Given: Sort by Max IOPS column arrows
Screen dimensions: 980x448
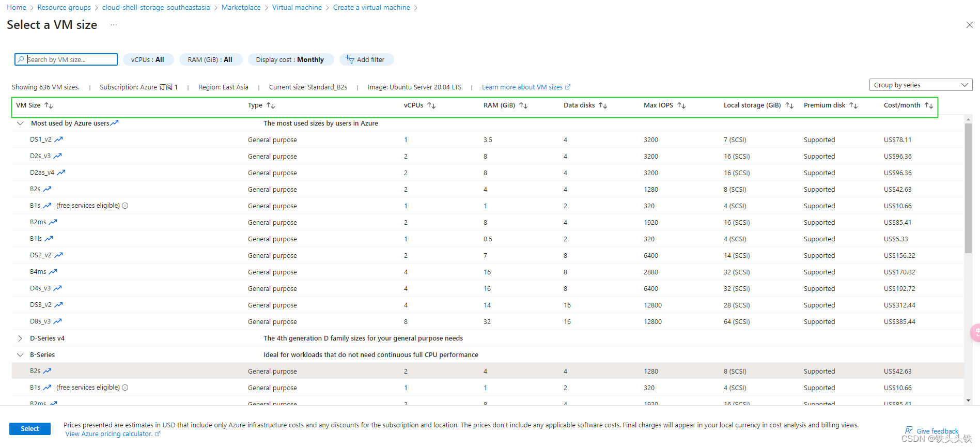Looking at the screenshot, I should [x=681, y=105].
